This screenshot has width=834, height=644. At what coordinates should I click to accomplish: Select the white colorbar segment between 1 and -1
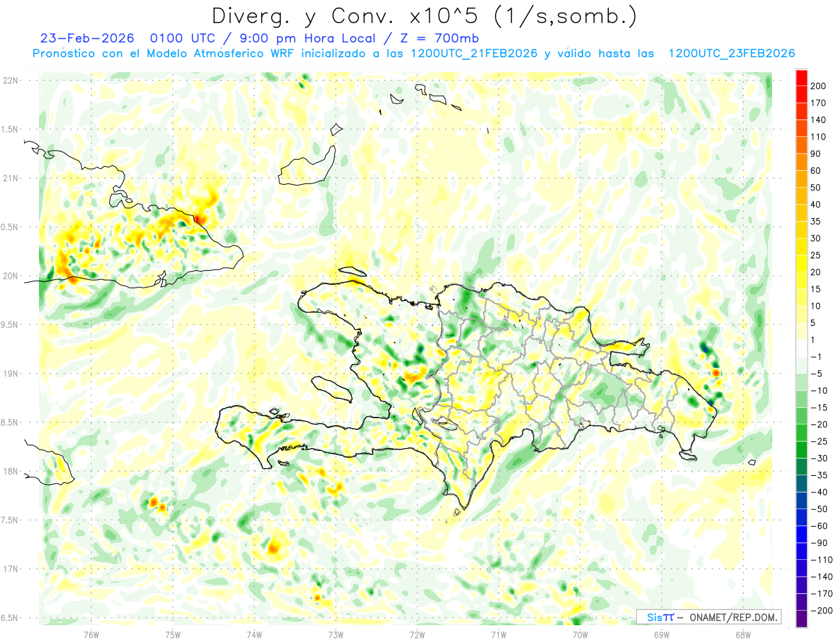pyautogui.click(x=801, y=348)
